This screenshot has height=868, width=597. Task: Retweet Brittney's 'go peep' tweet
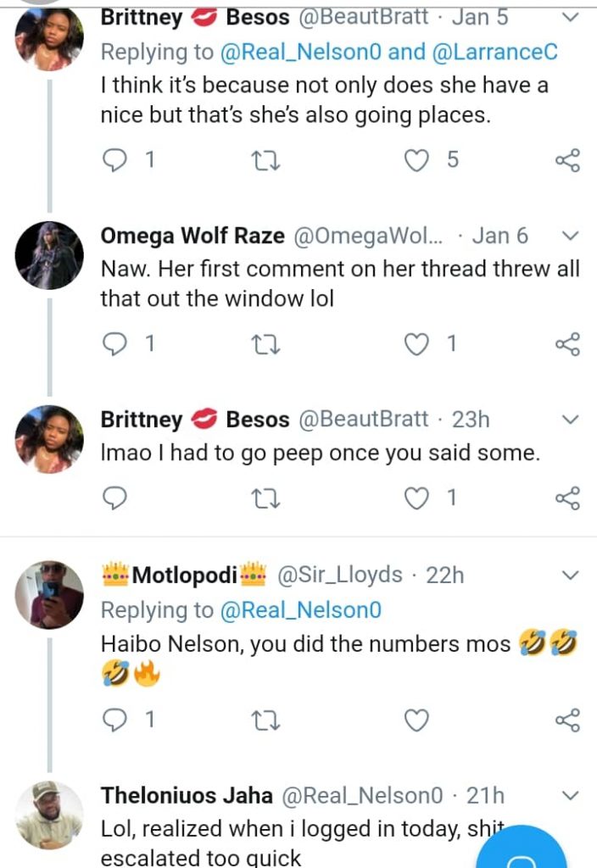click(x=266, y=498)
